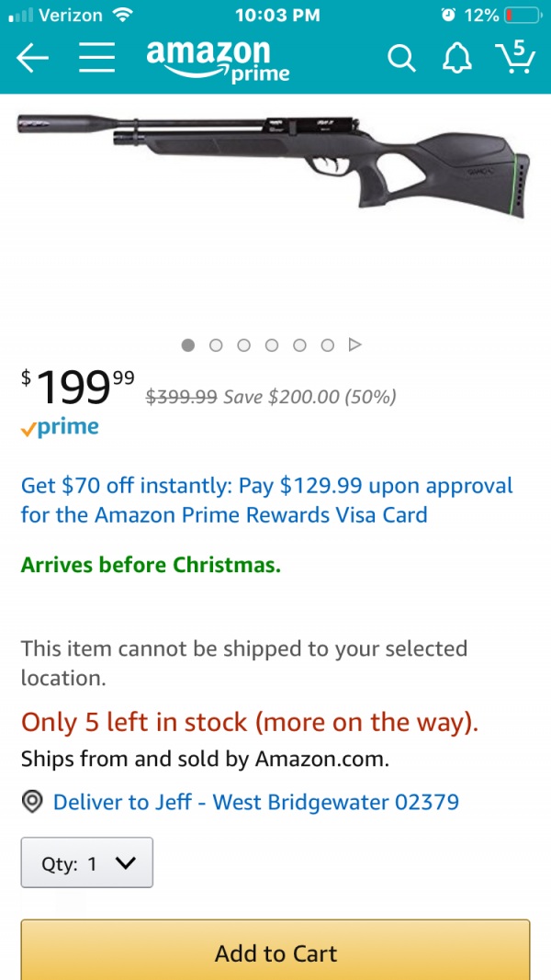Open shopping cart with 5 items
This screenshot has width=551, height=980.
(515, 57)
